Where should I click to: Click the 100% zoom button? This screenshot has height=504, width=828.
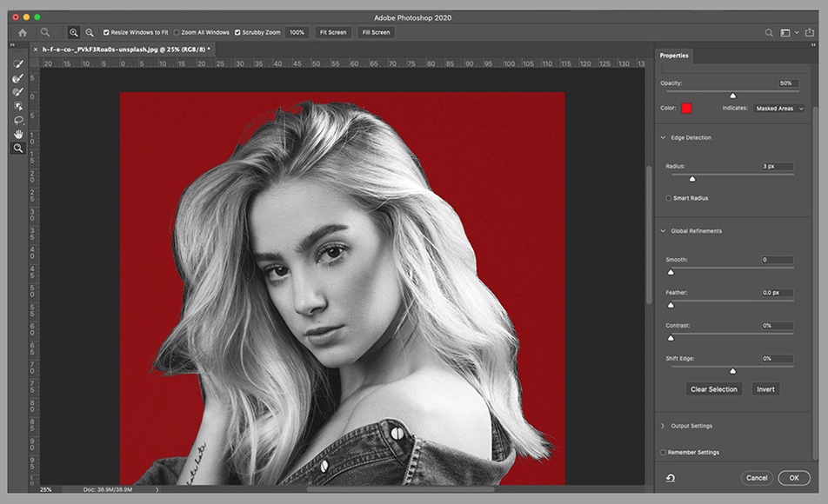[x=297, y=33]
